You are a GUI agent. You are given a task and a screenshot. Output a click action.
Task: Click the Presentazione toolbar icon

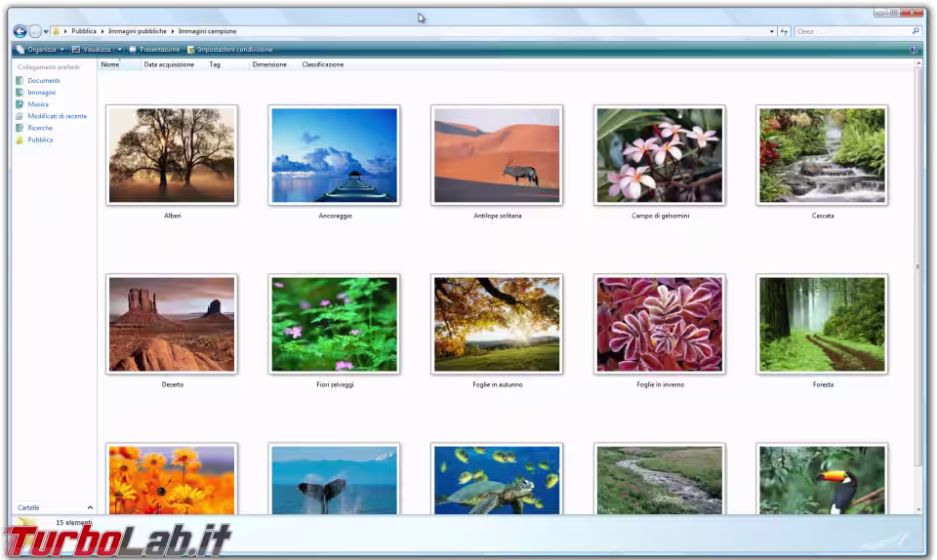[x=133, y=50]
